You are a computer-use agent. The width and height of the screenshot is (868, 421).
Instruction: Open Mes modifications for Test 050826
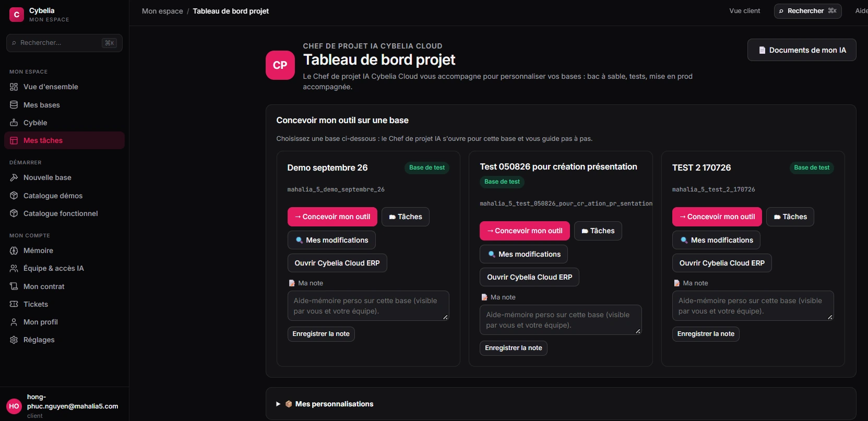(x=524, y=254)
